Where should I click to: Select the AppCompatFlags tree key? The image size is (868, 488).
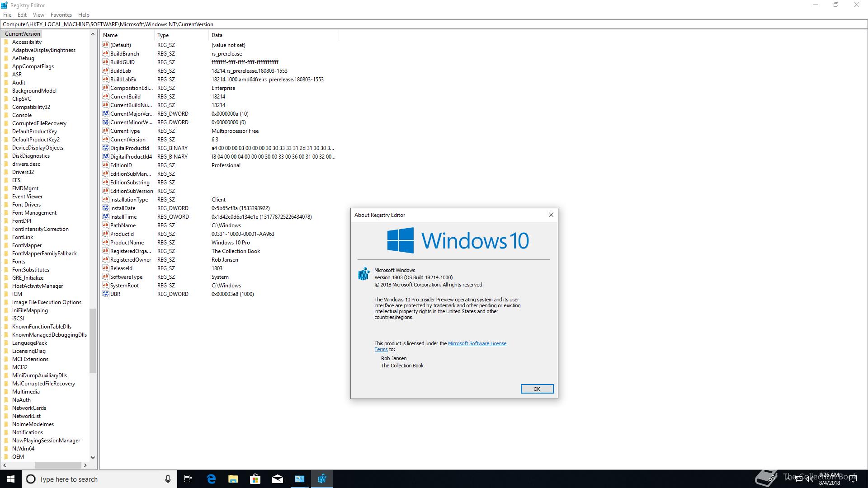(x=33, y=66)
